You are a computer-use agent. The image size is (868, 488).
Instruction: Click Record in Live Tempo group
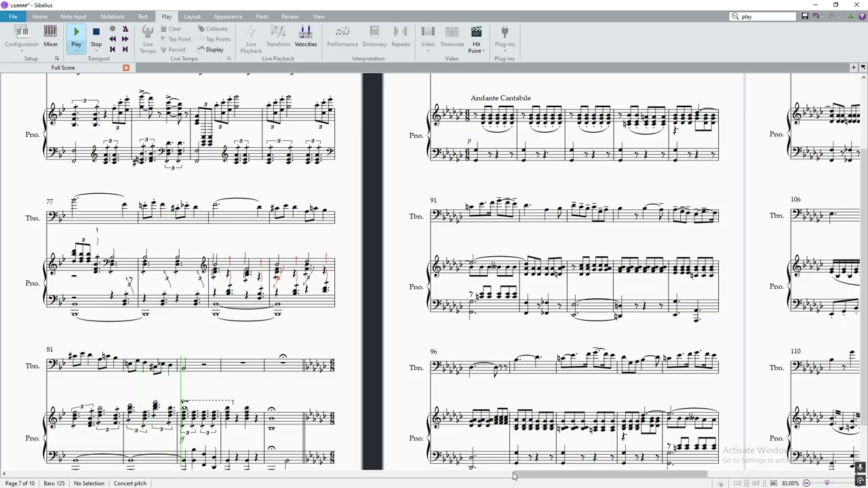tap(173, 49)
